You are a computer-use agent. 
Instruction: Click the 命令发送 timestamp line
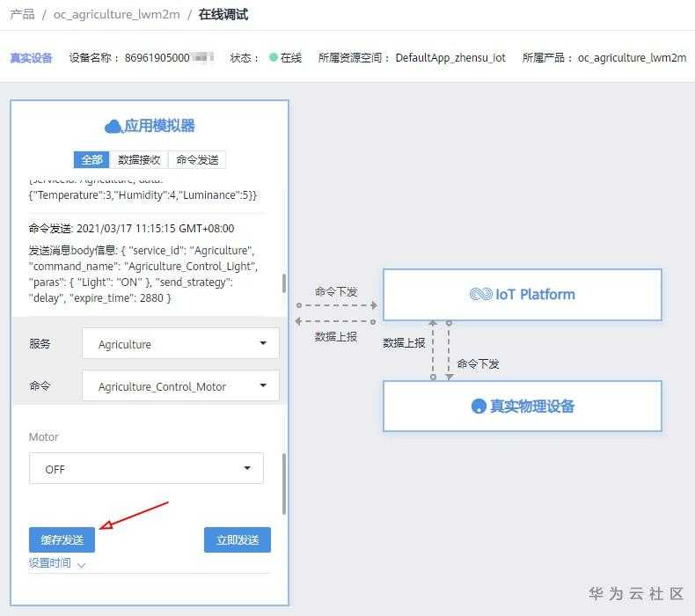132,229
